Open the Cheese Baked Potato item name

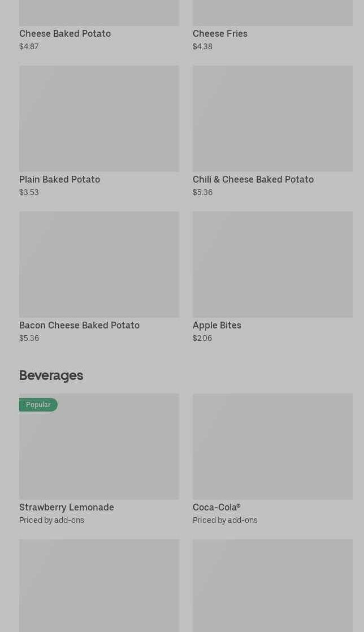[65, 33]
